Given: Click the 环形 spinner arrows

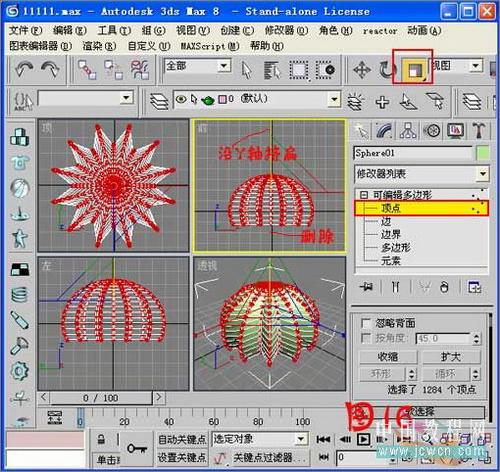Looking at the screenshot, I should tap(412, 374).
